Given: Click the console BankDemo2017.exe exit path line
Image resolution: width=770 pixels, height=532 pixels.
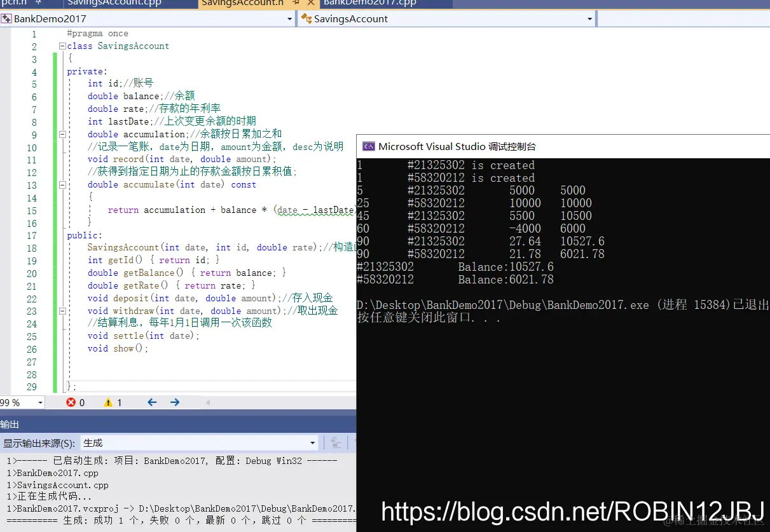Looking at the screenshot, I should pos(563,305).
